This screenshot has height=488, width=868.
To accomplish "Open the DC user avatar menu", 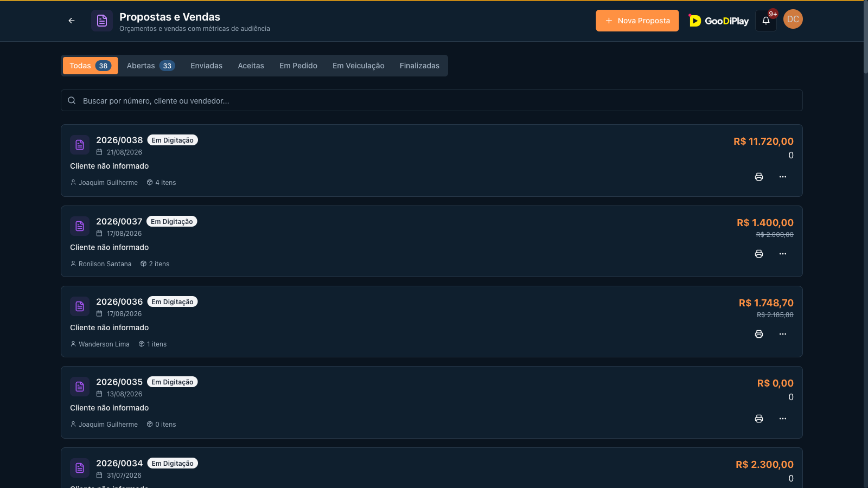I will (x=793, y=19).
